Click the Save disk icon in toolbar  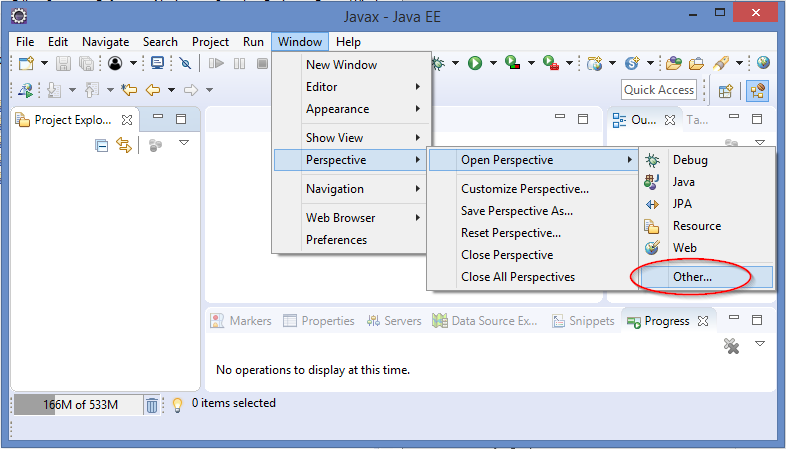coord(63,63)
